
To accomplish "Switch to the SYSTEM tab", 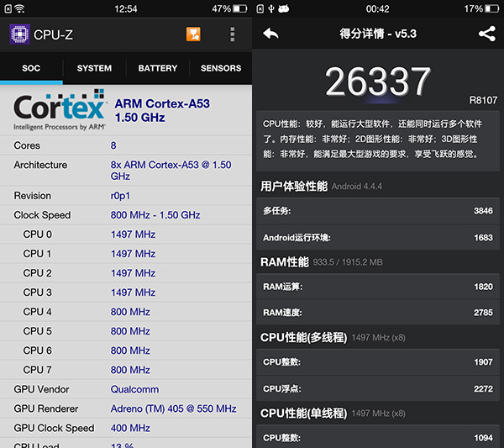I will tap(94, 68).
